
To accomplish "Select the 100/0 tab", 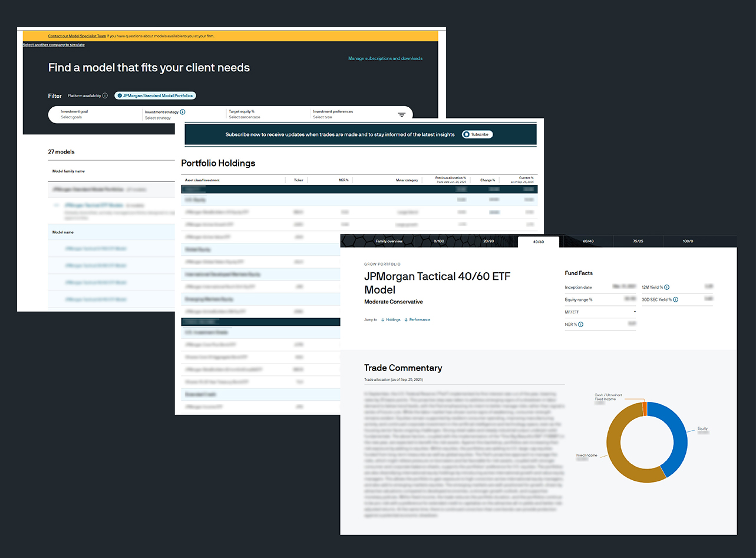I will point(688,241).
